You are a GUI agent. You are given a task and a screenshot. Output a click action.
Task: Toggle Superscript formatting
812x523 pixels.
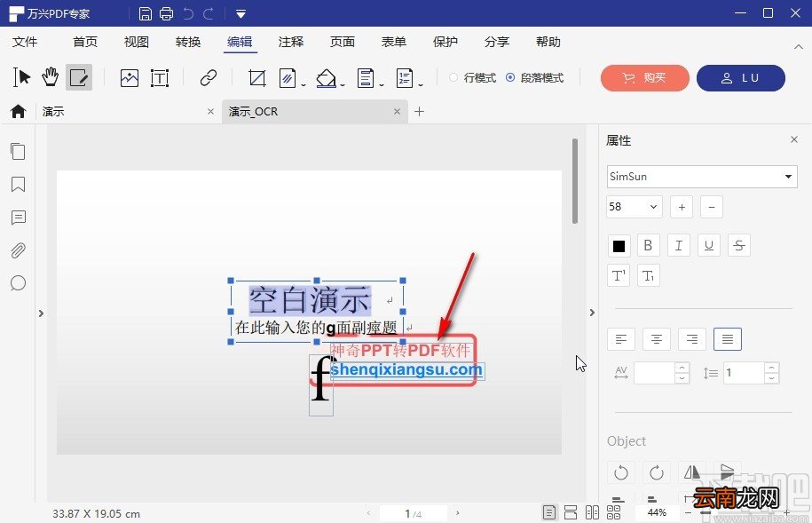[x=619, y=276]
